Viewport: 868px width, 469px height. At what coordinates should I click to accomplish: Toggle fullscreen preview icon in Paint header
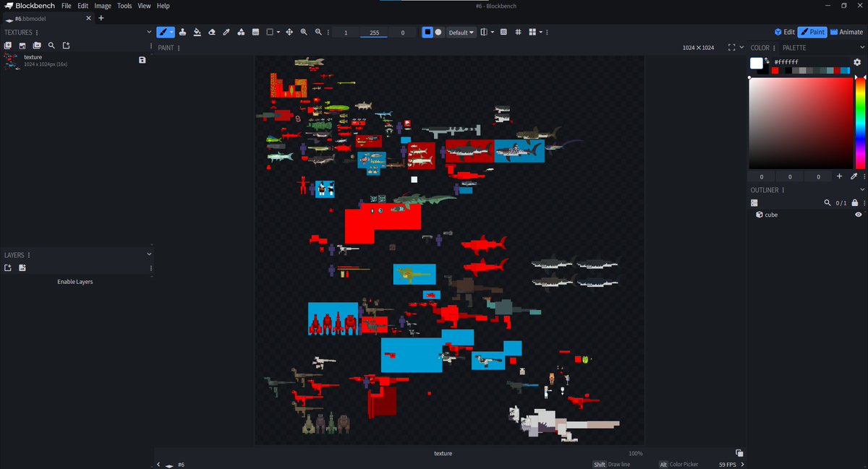click(732, 48)
